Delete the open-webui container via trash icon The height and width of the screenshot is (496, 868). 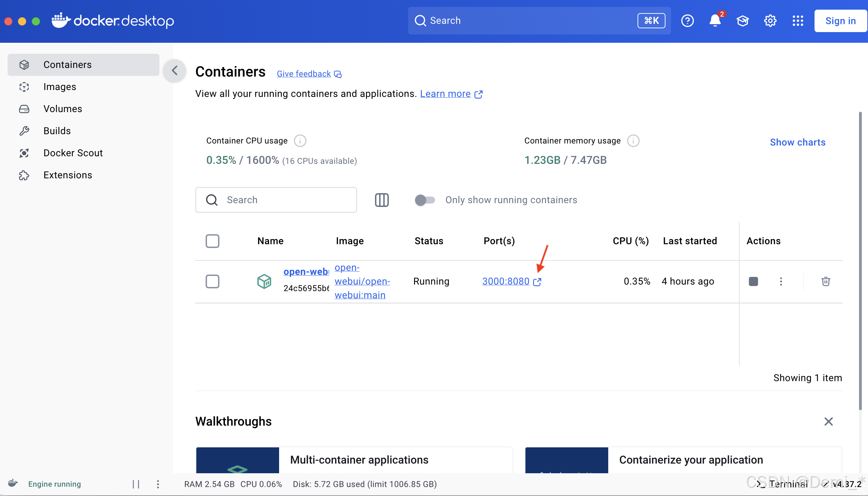tap(826, 281)
